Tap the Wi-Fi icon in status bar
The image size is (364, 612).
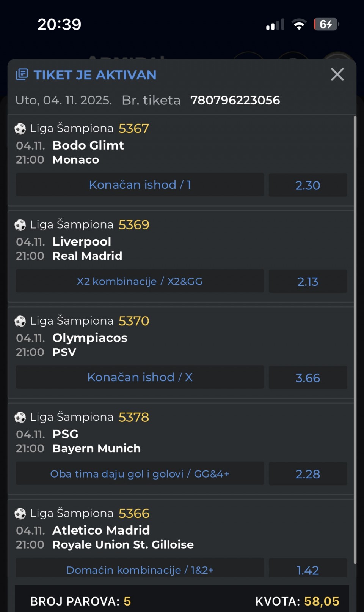tap(299, 25)
